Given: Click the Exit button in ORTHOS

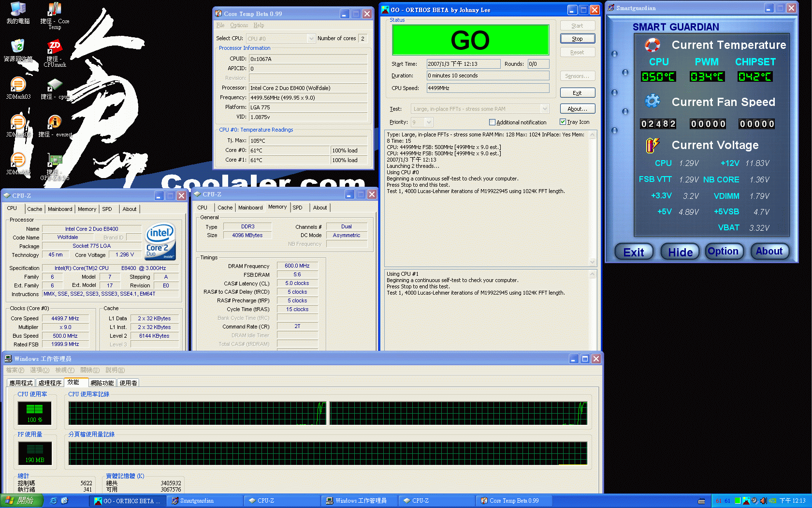Looking at the screenshot, I should click(x=577, y=93).
